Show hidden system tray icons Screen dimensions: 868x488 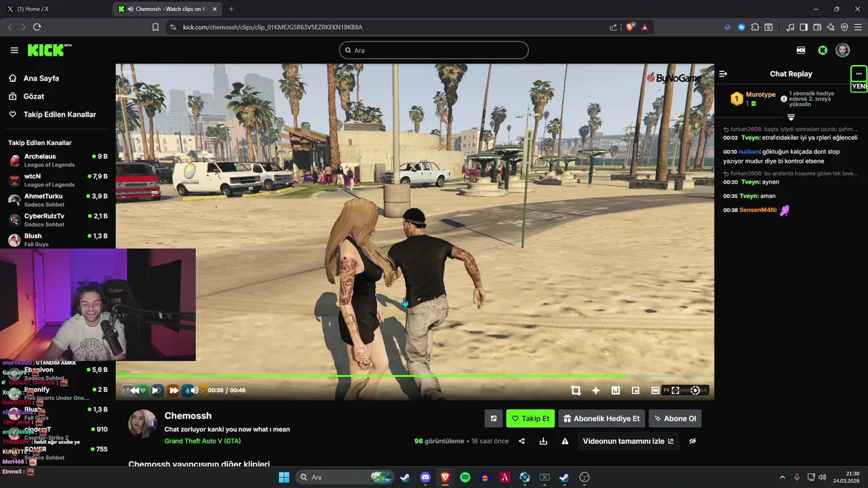tap(782, 477)
